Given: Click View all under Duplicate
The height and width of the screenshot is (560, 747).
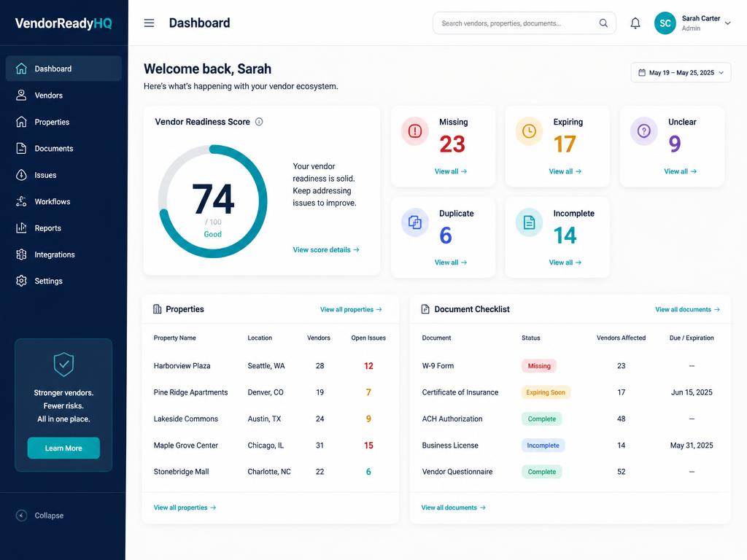Looking at the screenshot, I should point(450,262).
